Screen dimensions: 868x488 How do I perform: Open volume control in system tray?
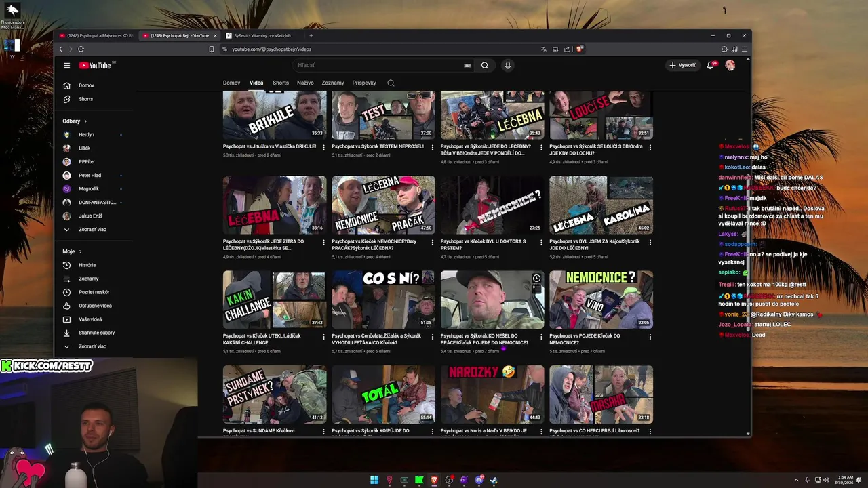click(826, 480)
